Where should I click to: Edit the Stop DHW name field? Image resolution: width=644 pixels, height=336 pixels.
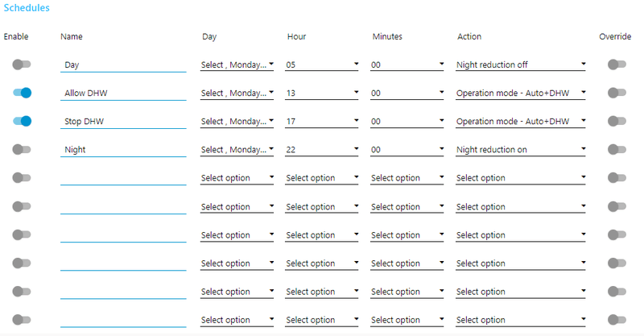pyautogui.click(x=123, y=121)
